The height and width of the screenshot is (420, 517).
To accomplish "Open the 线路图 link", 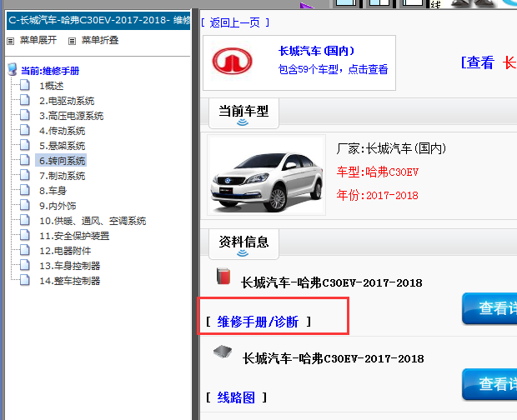I will click(x=236, y=397).
